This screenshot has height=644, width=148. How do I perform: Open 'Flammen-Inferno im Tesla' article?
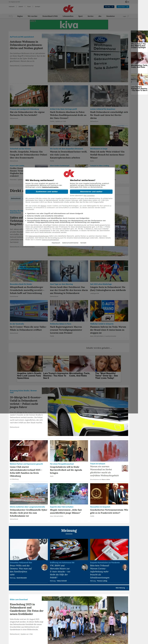(x=108, y=330)
